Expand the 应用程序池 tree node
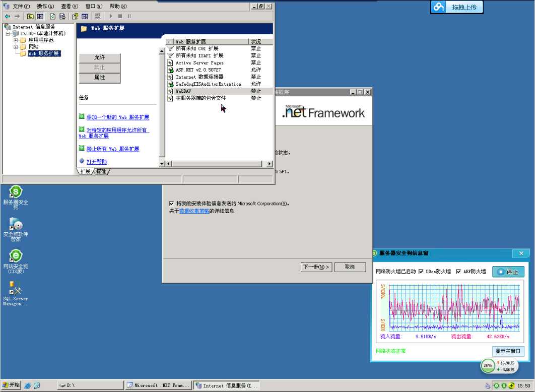The width and height of the screenshot is (535, 392). (16, 40)
